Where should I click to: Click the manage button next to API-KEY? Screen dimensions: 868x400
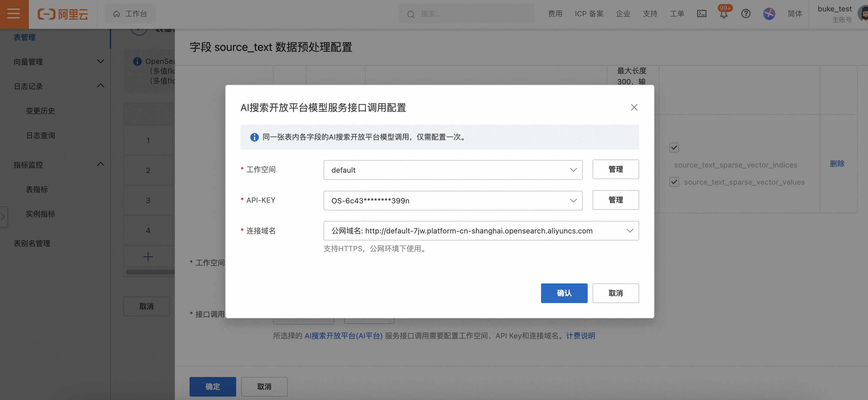click(615, 200)
